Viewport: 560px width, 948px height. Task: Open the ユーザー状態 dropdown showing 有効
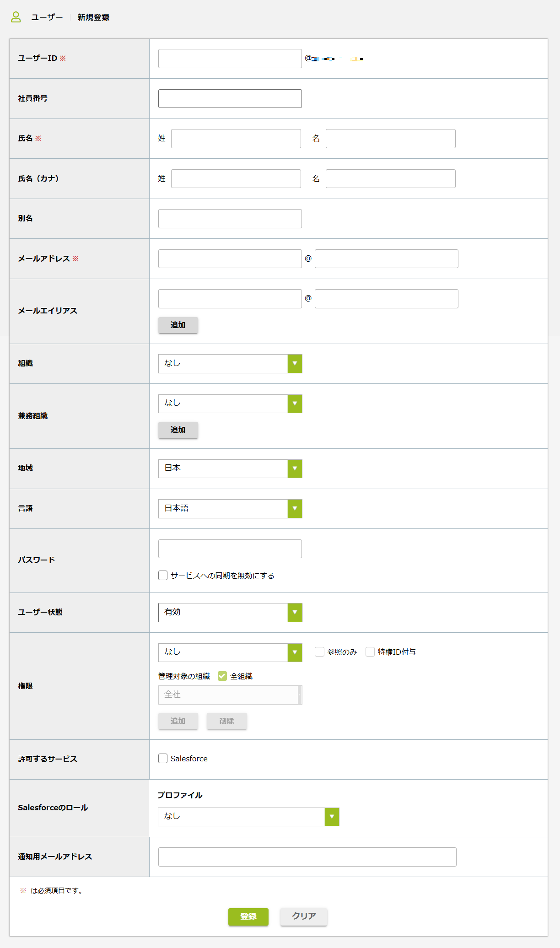230,613
